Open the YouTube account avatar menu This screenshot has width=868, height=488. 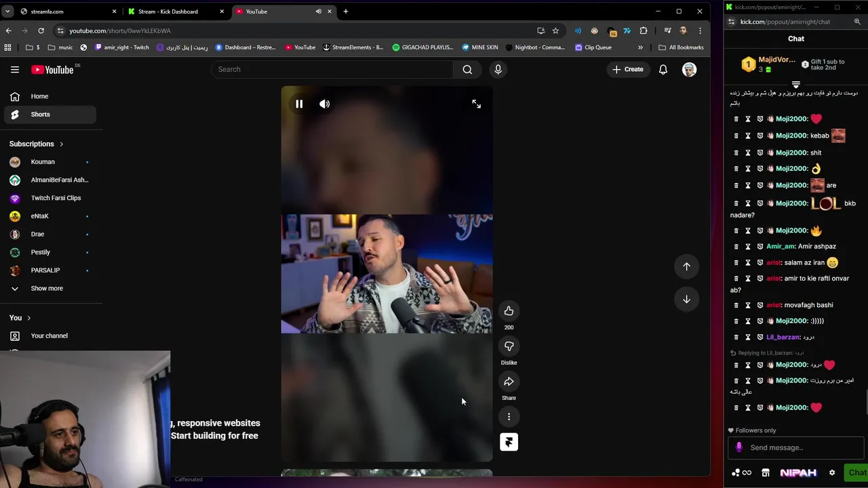689,69
